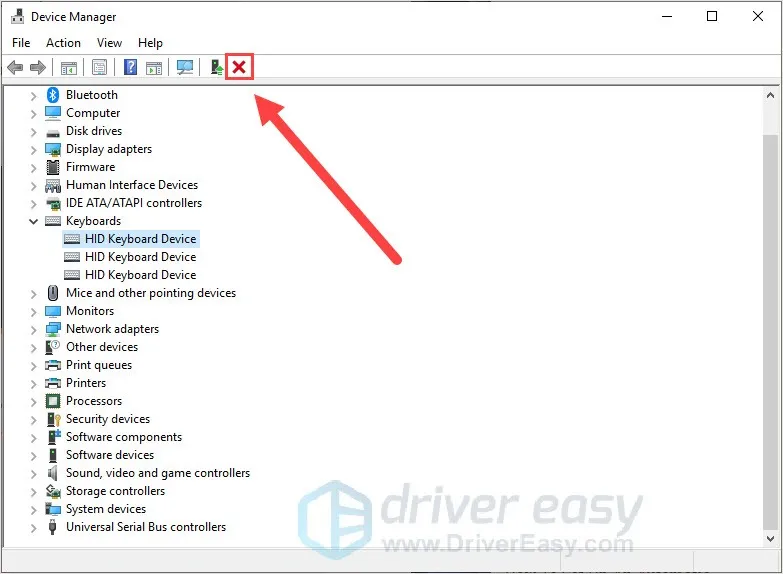
Task: Open the Properties toolbar icon
Action: [x=99, y=67]
